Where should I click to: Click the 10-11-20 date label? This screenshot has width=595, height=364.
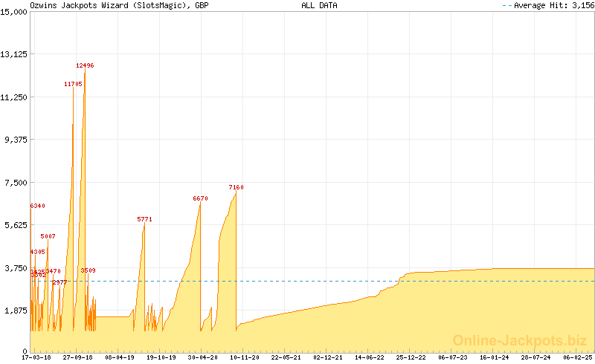(x=245, y=357)
